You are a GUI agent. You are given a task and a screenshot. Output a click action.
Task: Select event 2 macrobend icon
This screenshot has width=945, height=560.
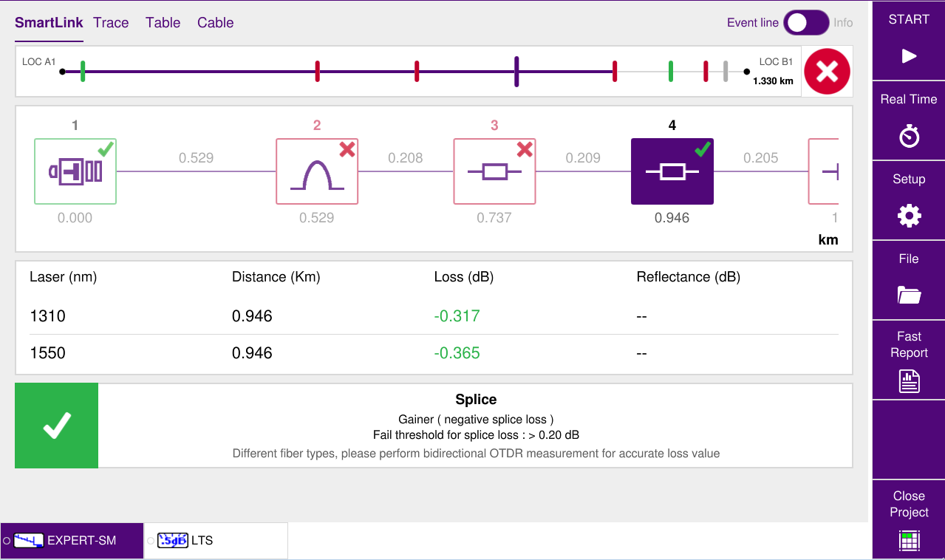pyautogui.click(x=317, y=171)
